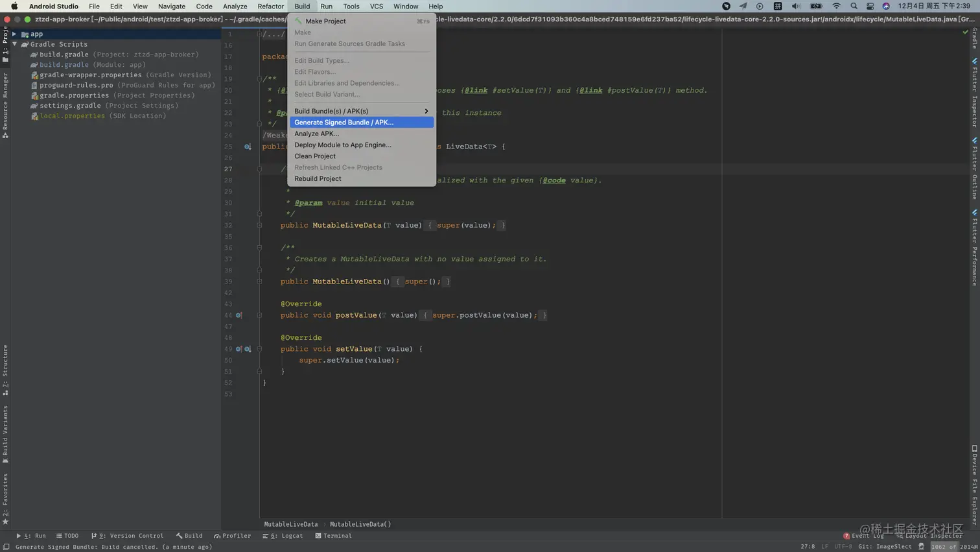980x552 pixels.
Task: Open macOS Spotlight search
Action: pyautogui.click(x=854, y=6)
